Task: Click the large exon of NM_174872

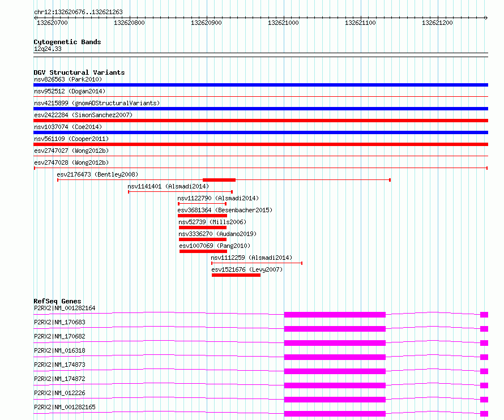Action: click(335, 385)
